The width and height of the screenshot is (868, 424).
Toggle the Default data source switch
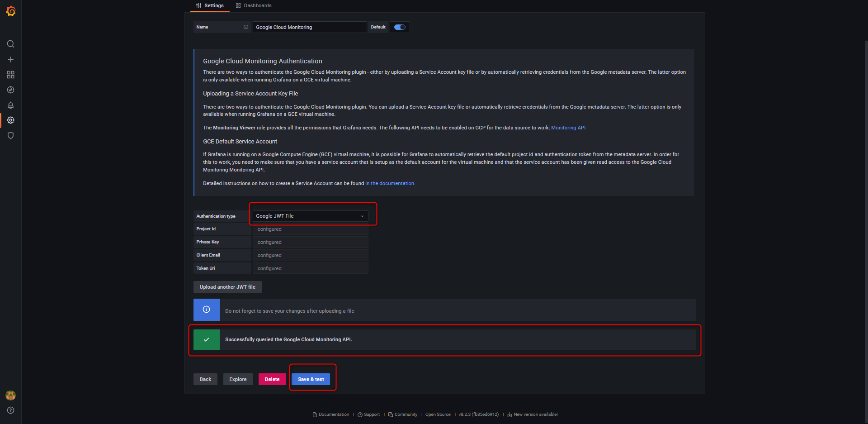400,27
